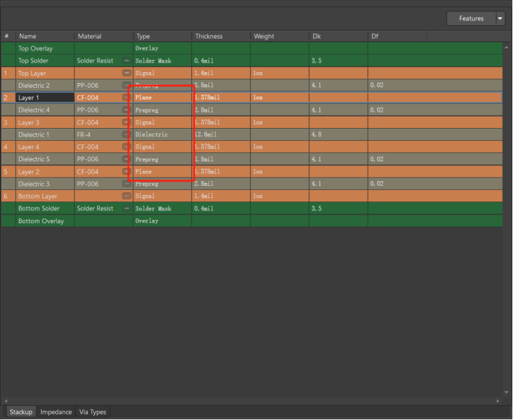Open material selector for Dielectric 1 FR-4
513x420 pixels.
(x=126, y=135)
